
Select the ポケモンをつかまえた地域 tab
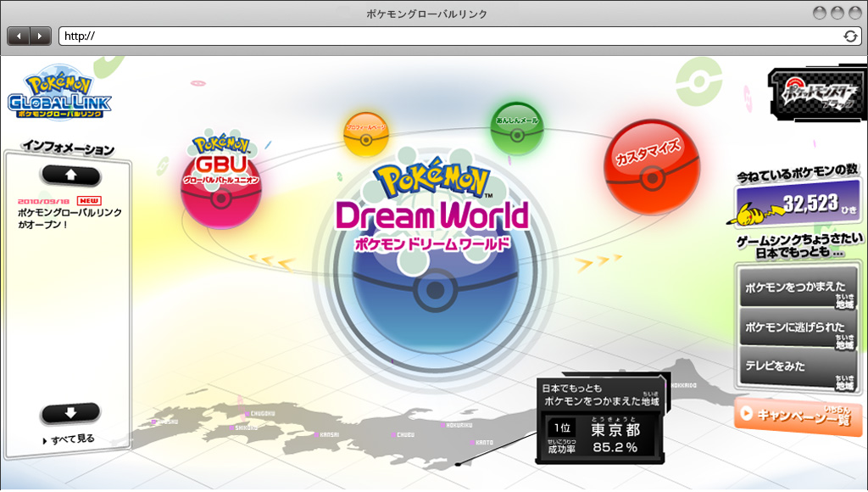[797, 288]
